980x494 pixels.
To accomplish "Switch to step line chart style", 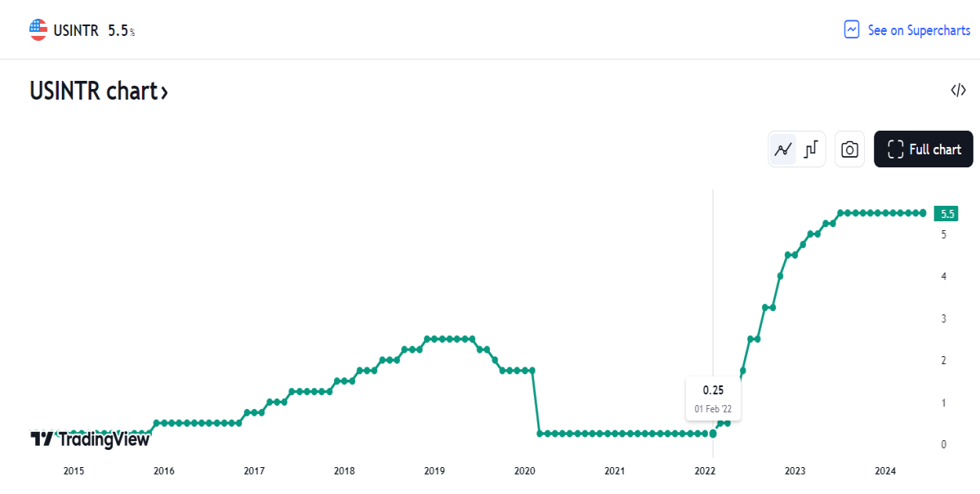I will pyautogui.click(x=810, y=149).
